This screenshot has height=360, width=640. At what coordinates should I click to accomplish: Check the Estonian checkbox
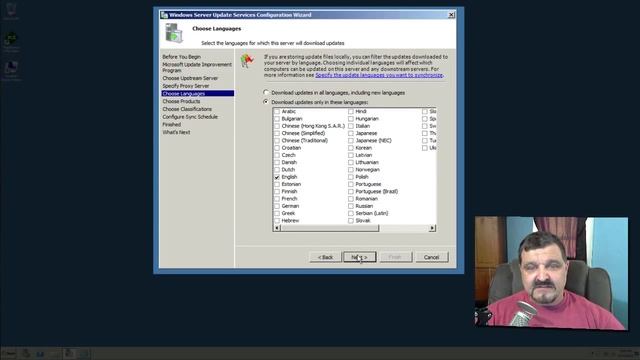point(277,184)
